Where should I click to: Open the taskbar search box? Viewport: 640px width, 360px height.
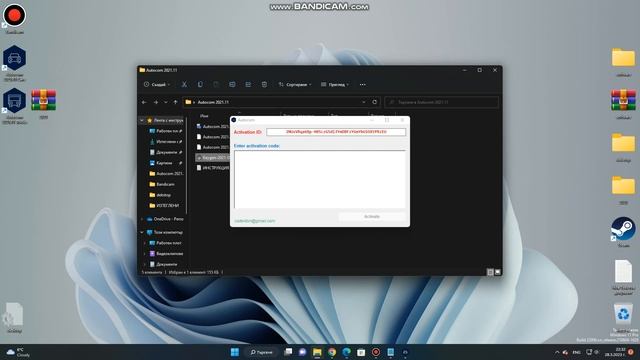[x=261, y=352]
